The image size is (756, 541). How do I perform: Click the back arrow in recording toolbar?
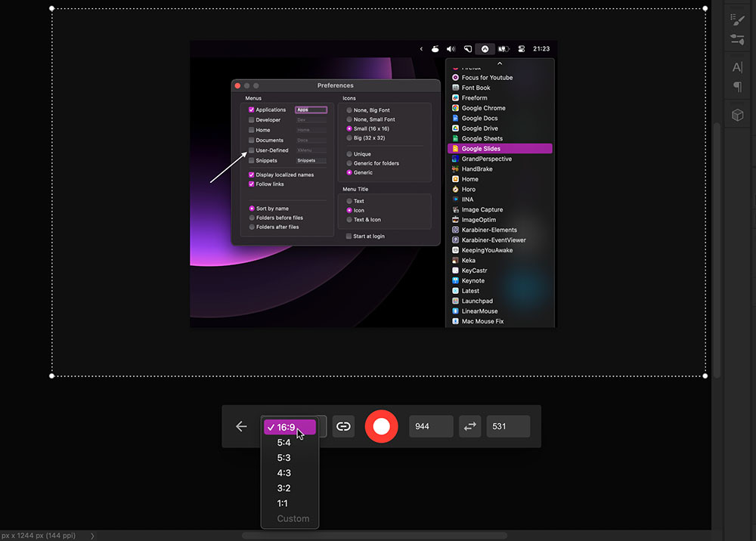(241, 426)
